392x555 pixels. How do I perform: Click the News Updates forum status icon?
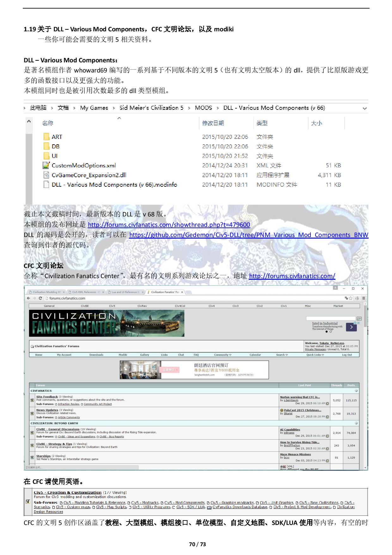32,414
